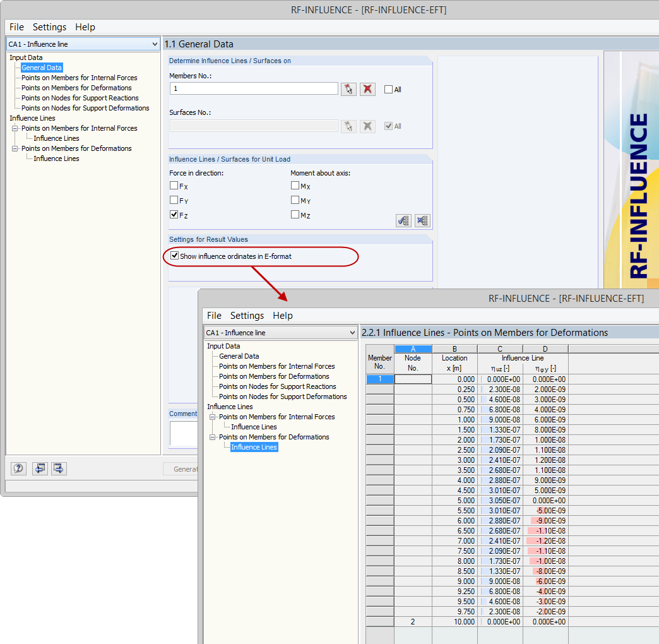Select input Points on Members for Internal Forces, back window
Image resolution: width=659 pixels, height=644 pixels.
80,78
